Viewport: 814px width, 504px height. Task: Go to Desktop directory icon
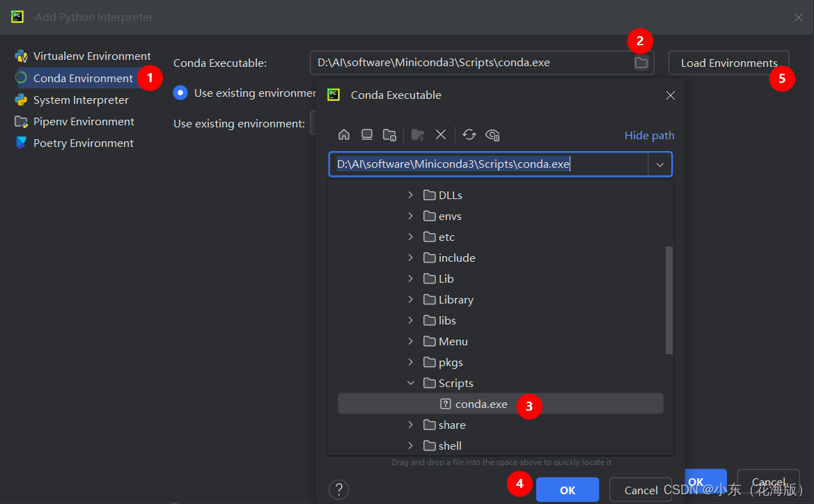(366, 135)
